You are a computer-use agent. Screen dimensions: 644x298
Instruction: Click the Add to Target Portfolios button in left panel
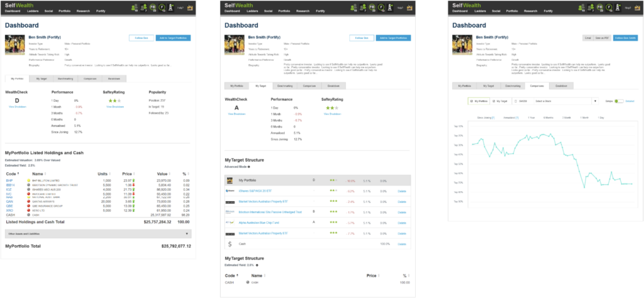174,38
